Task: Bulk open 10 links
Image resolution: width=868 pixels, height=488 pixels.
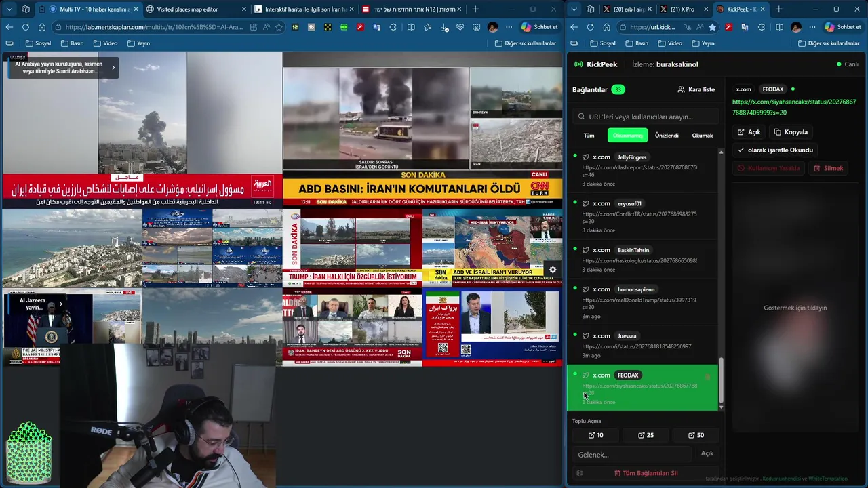Action: tap(595, 435)
